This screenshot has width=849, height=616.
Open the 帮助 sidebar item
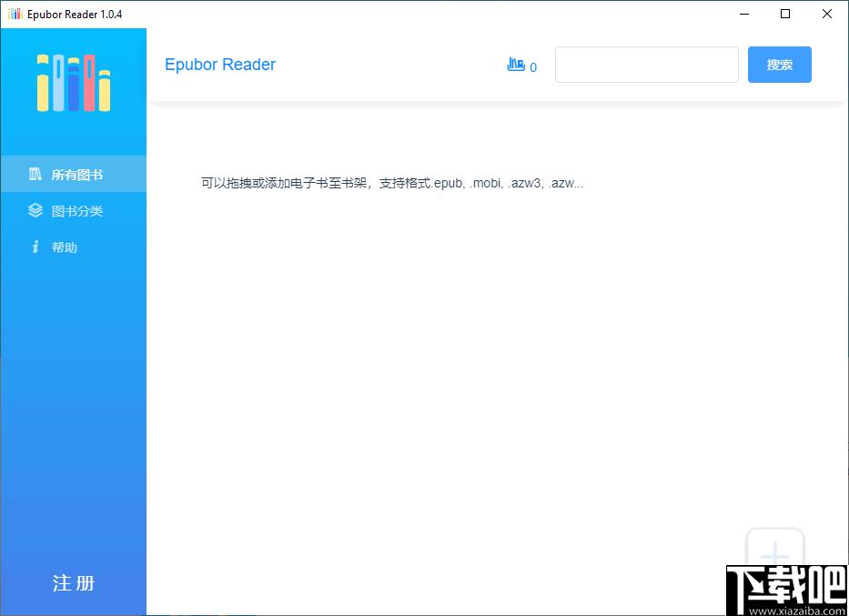point(73,247)
